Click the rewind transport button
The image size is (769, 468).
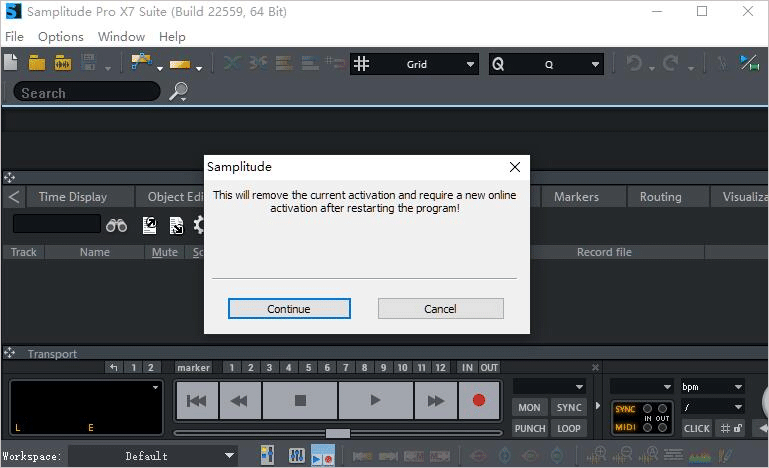click(x=240, y=401)
